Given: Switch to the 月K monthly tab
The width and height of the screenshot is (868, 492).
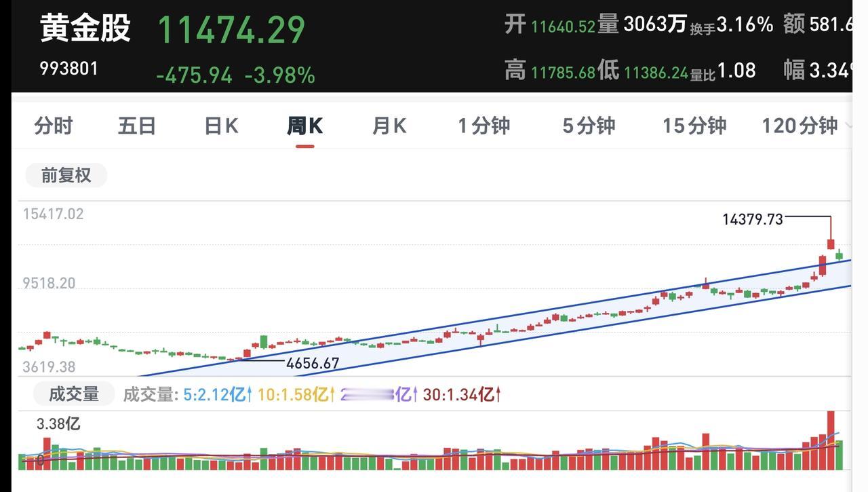Looking at the screenshot, I should [x=389, y=126].
